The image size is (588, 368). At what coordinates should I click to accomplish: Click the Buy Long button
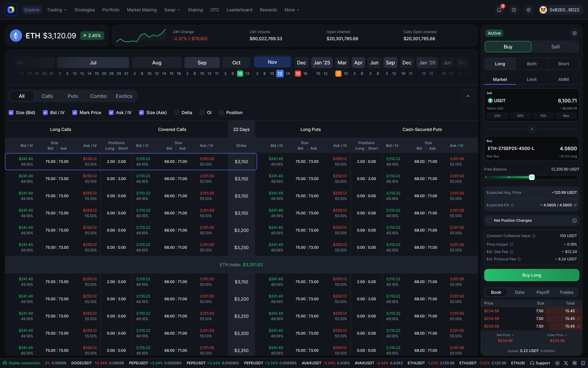[532, 275]
